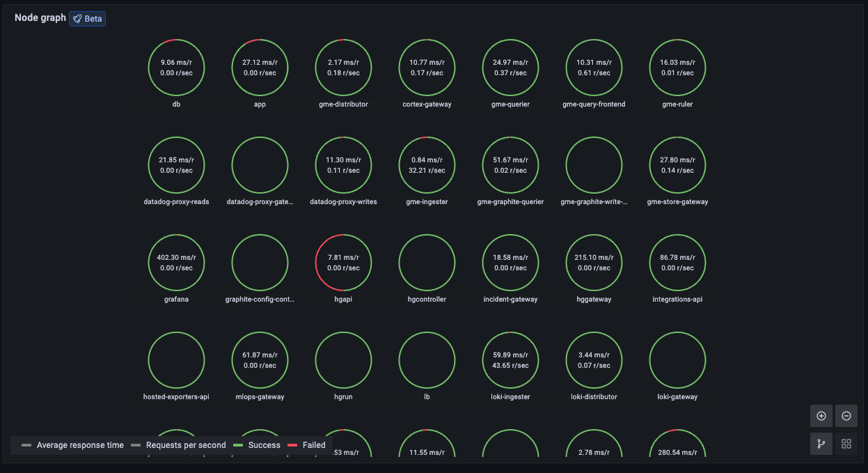Open the app service node
The height and width of the screenshot is (473, 868).
260,68
